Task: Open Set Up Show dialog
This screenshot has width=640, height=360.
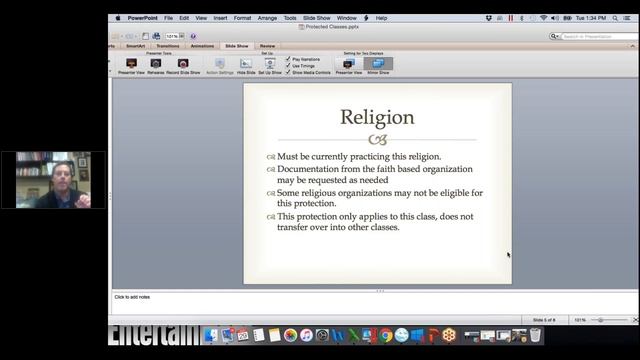Action: (x=270, y=66)
